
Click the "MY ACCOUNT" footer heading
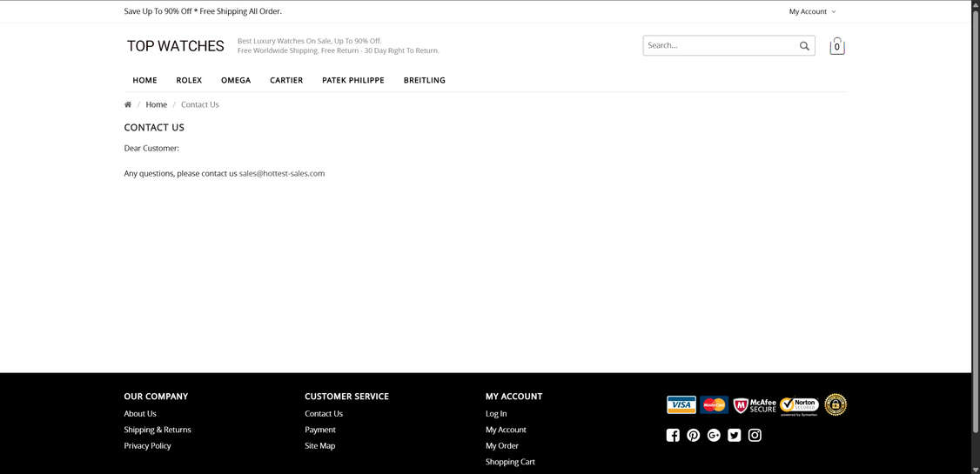click(513, 397)
